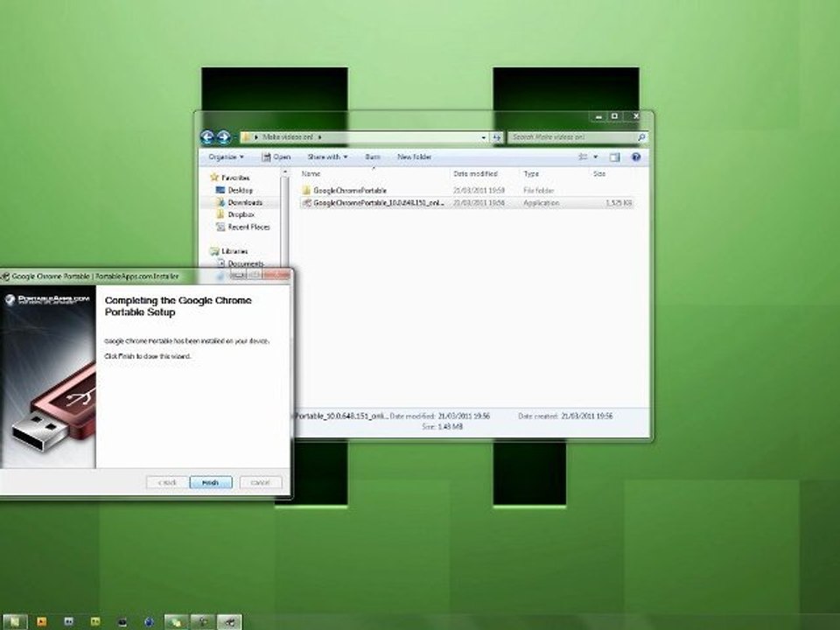840x630 pixels.
Task: Open Desktop under Favorites
Action: [x=240, y=190]
